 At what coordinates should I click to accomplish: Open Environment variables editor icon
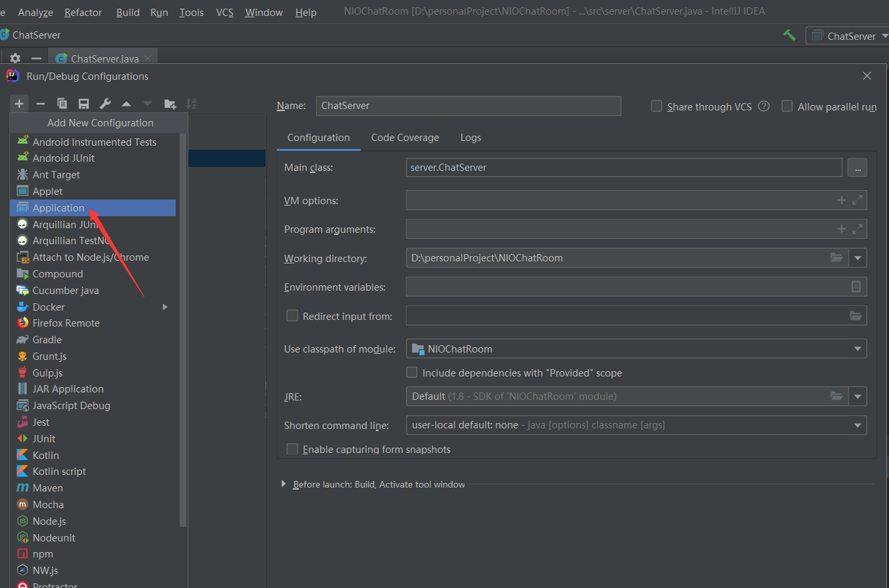click(x=856, y=287)
